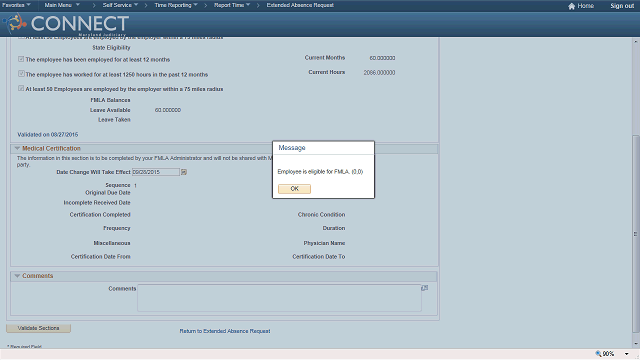Click the Sign out link
Viewport: 640px width, 360px height.
tap(622, 6)
